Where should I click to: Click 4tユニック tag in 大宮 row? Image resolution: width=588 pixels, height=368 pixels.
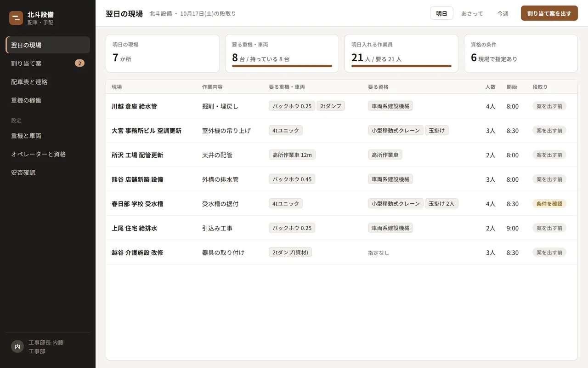click(x=286, y=130)
